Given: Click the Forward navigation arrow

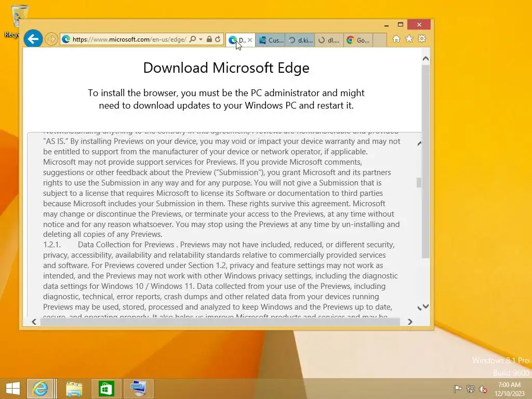Looking at the screenshot, I should (51, 39).
